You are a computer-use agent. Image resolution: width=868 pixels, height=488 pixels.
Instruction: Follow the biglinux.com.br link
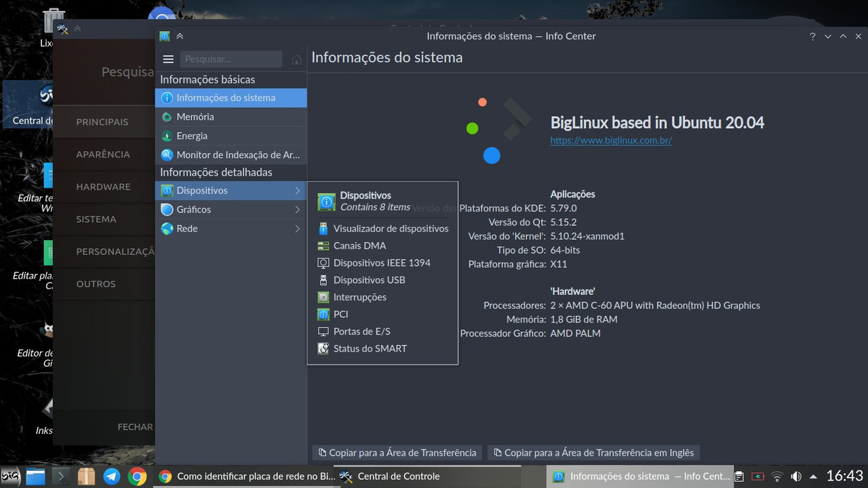click(611, 140)
